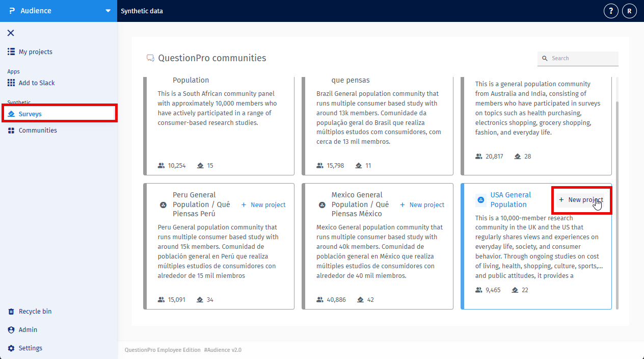
Task: Click the Peru General Population community icon
Action: [164, 204]
